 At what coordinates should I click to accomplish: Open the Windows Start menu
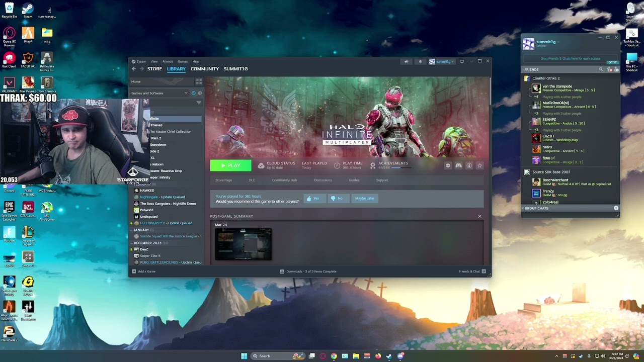[x=244, y=356]
